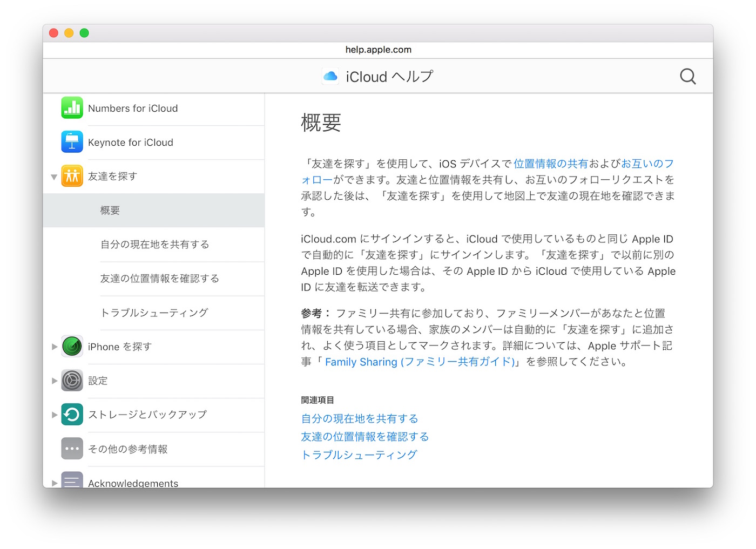756x549 pixels.
Task: Expand the 設定 disclosure triangle
Action: tap(54, 381)
